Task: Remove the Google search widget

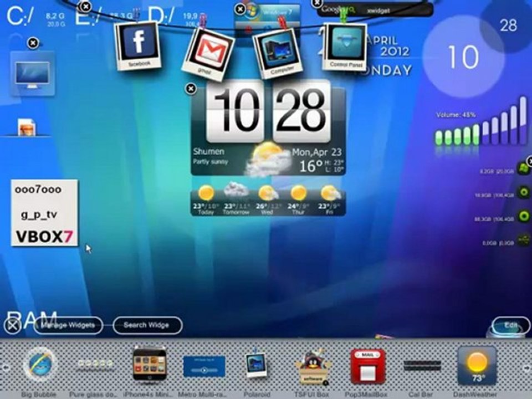Action: click(317, 3)
